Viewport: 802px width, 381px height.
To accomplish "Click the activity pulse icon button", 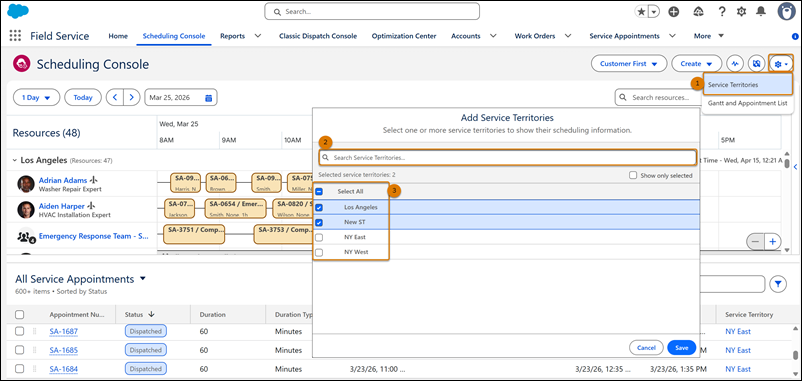I will [x=735, y=64].
